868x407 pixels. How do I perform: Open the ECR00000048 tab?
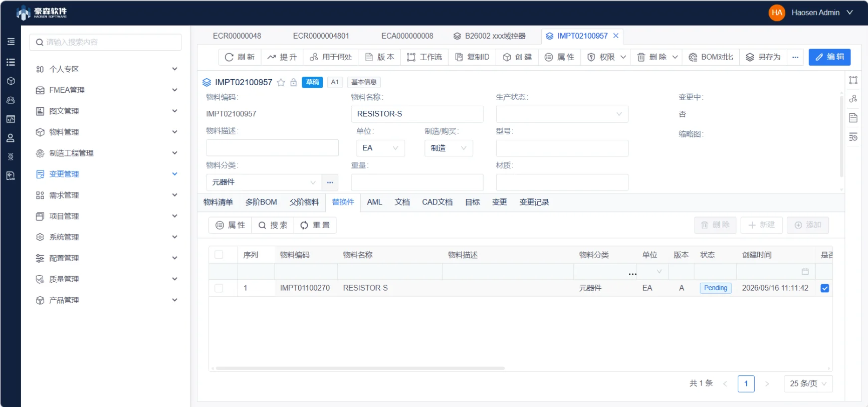(237, 36)
